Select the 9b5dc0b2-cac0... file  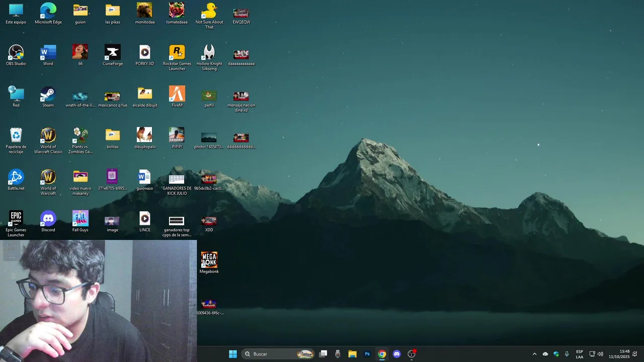click(209, 182)
